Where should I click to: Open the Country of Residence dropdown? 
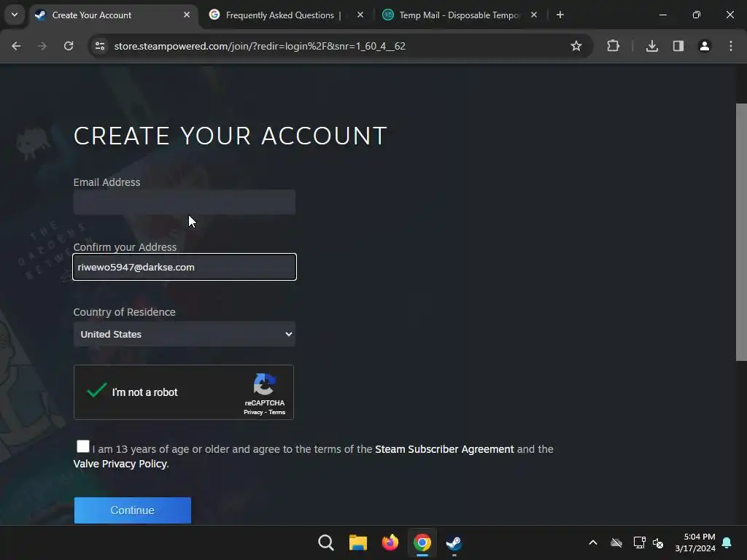pos(185,334)
